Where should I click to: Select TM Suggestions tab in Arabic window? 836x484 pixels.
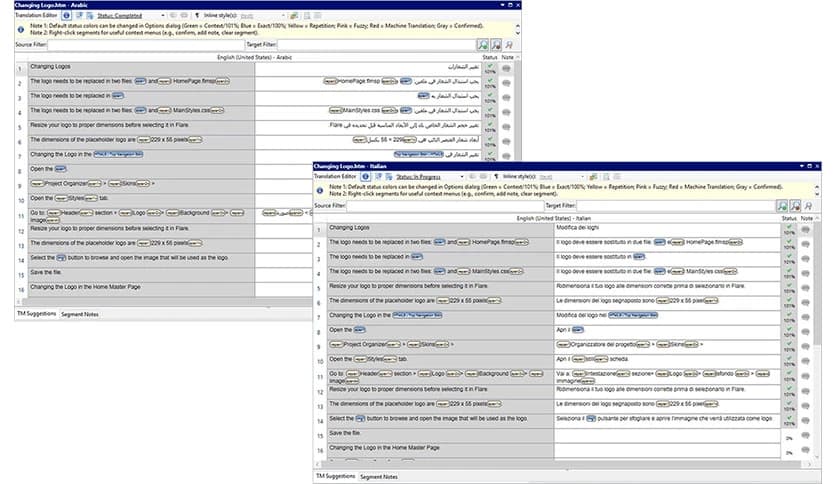(x=36, y=314)
